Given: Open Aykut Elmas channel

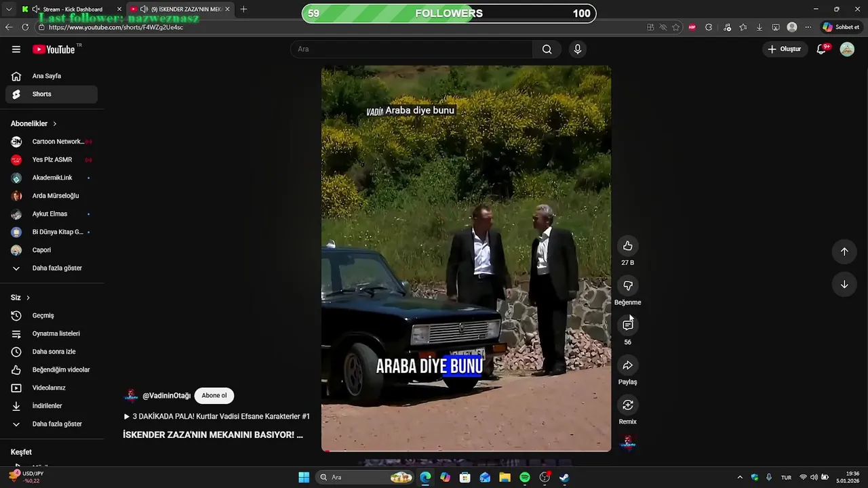Looking at the screenshot, I should [x=52, y=213].
